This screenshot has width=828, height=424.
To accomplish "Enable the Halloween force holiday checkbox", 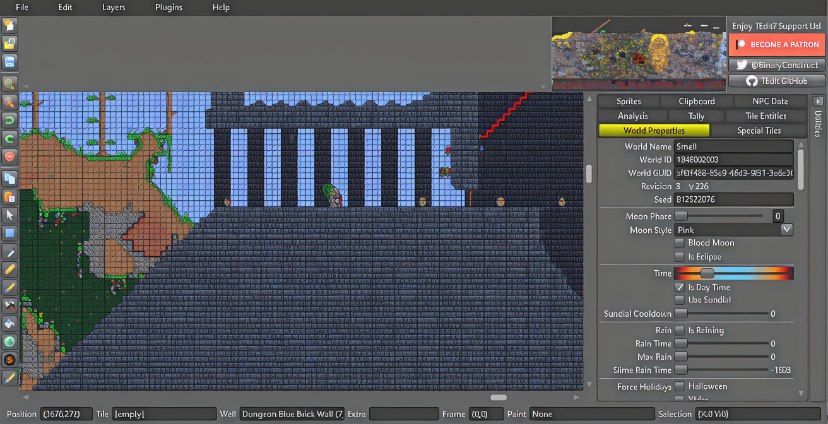I will [x=680, y=386].
